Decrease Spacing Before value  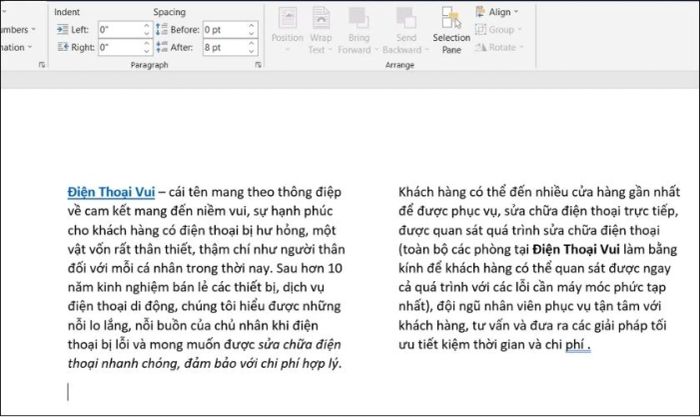251,34
